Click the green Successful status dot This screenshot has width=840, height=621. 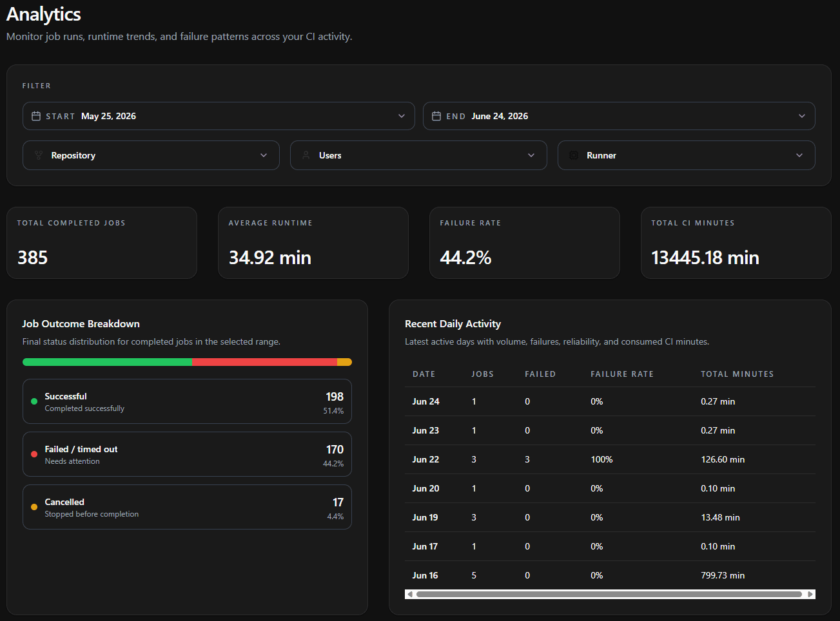click(34, 401)
